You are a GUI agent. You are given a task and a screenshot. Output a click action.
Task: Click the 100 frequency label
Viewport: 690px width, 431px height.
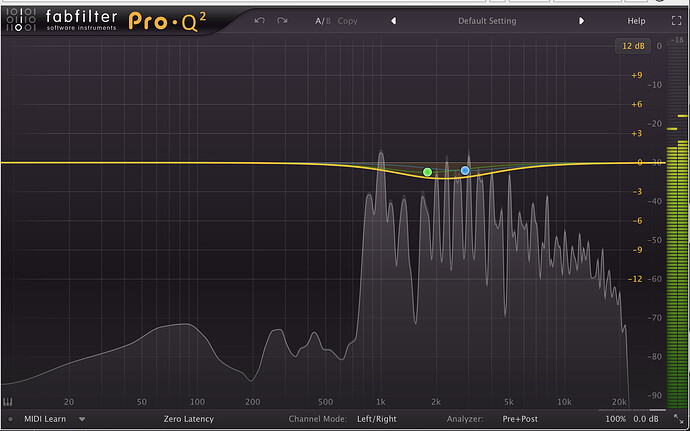pos(197,402)
